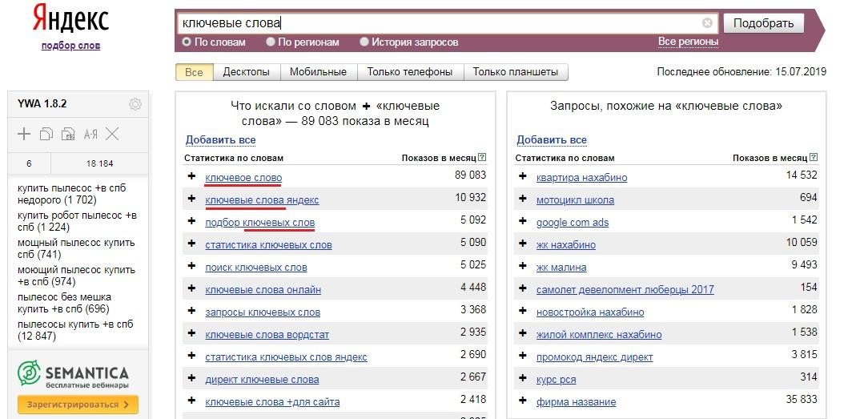This screenshot has height=419, width=868.
Task: Open YWA settings gear icon
Action: (135, 104)
